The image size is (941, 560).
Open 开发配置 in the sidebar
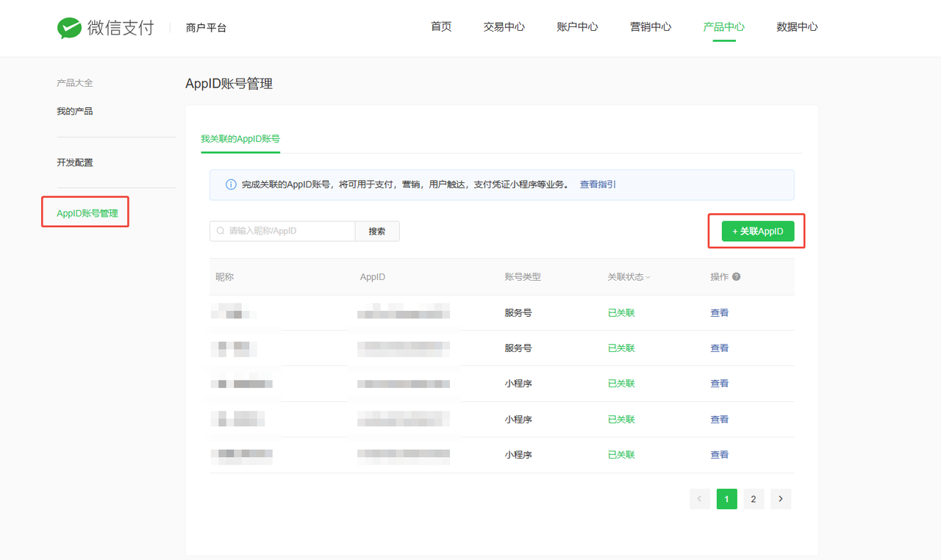click(x=75, y=162)
